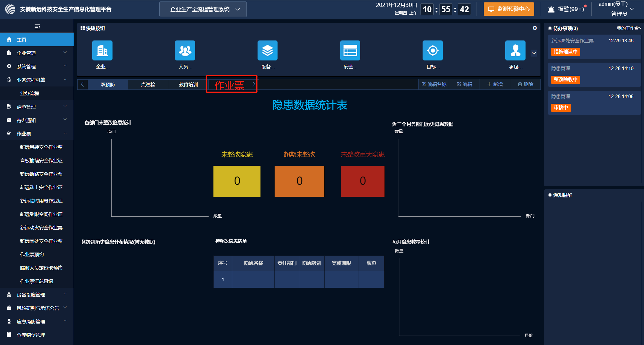
Task: Click the 应急消防管理 sidebar icon
Action: [9, 321]
